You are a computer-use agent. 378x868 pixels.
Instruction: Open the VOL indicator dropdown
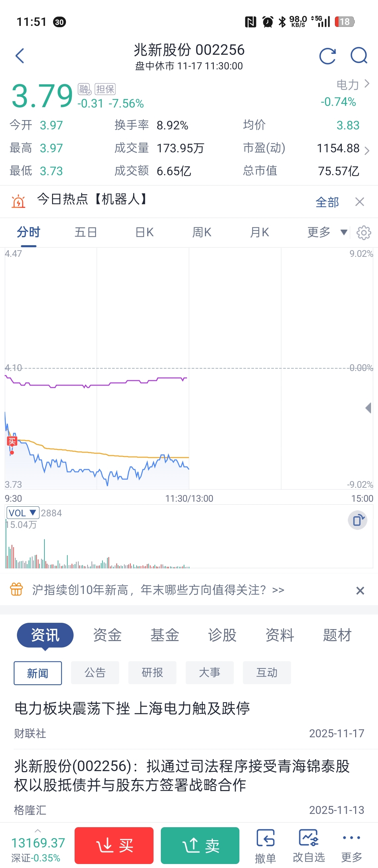pos(23,513)
